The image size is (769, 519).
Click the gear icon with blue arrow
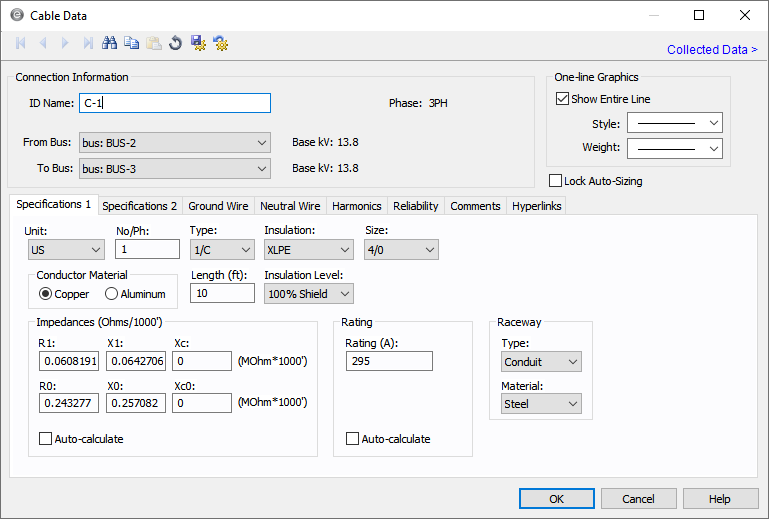[x=220, y=43]
